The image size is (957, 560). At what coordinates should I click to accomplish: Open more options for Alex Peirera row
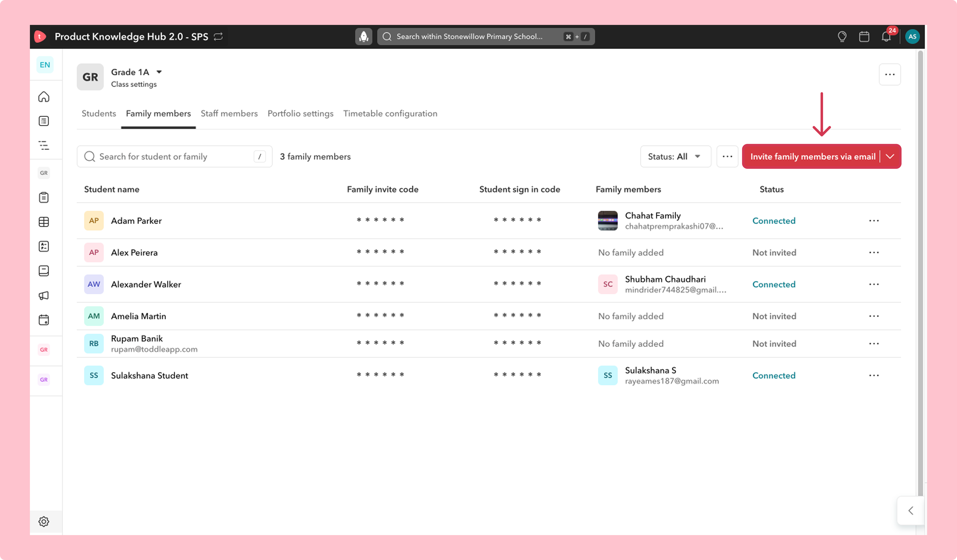tap(874, 252)
